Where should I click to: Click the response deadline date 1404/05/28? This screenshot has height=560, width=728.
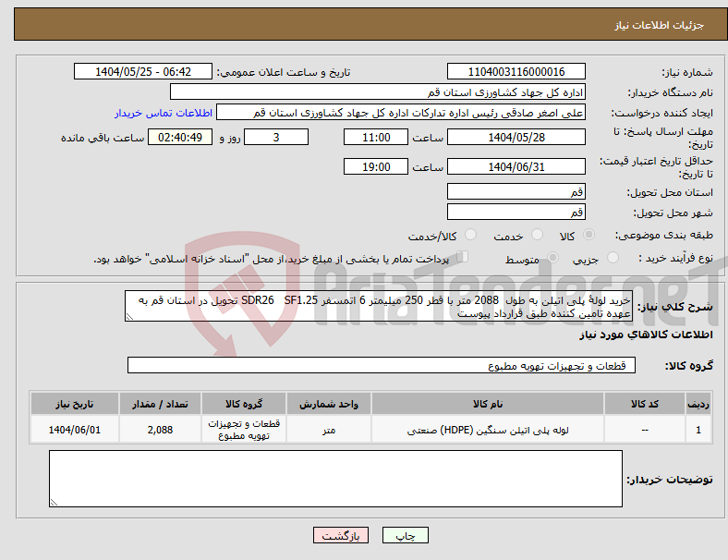click(516, 137)
